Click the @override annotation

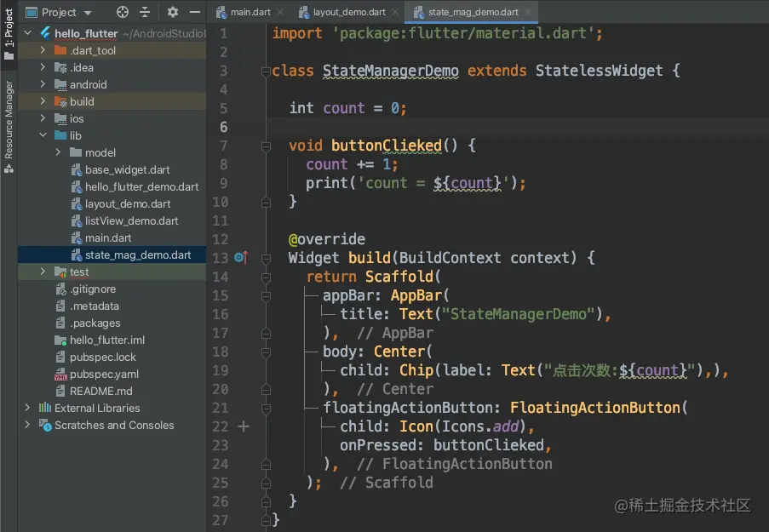327,239
